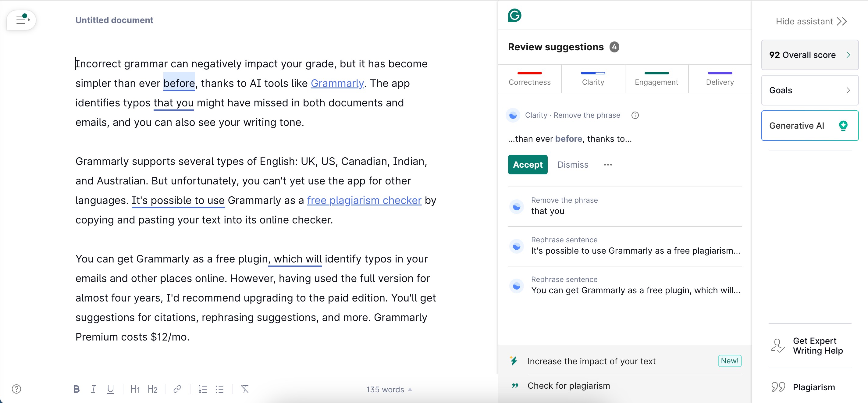Click the underlined phrase 'that you'

click(173, 103)
